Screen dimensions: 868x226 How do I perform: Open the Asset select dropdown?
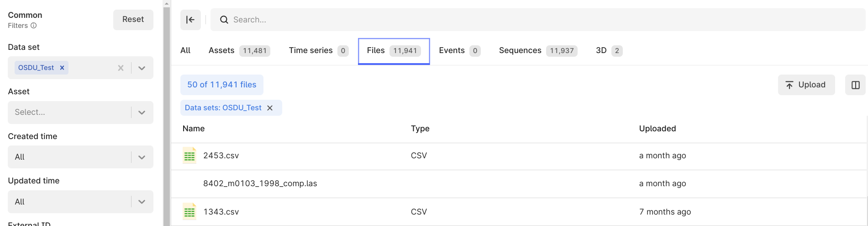click(142, 113)
